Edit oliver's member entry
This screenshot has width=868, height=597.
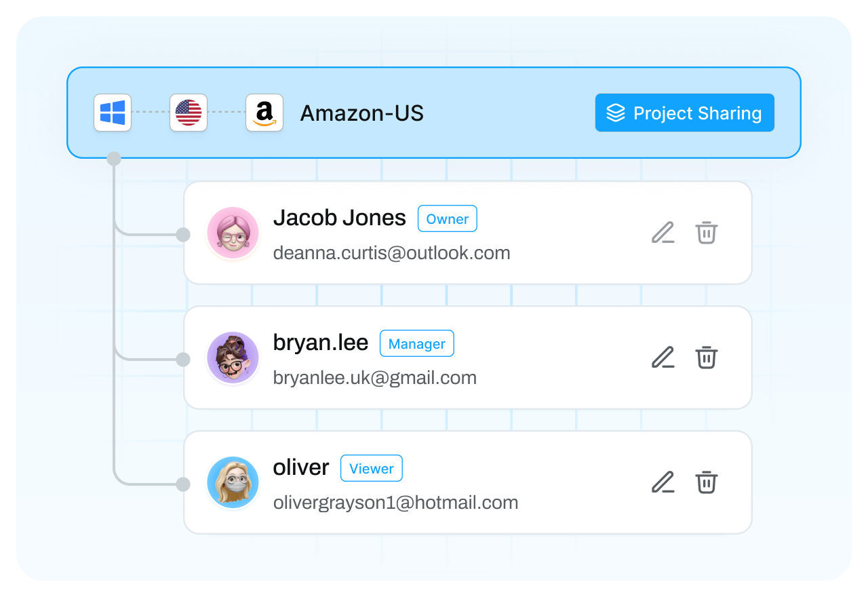tap(663, 482)
